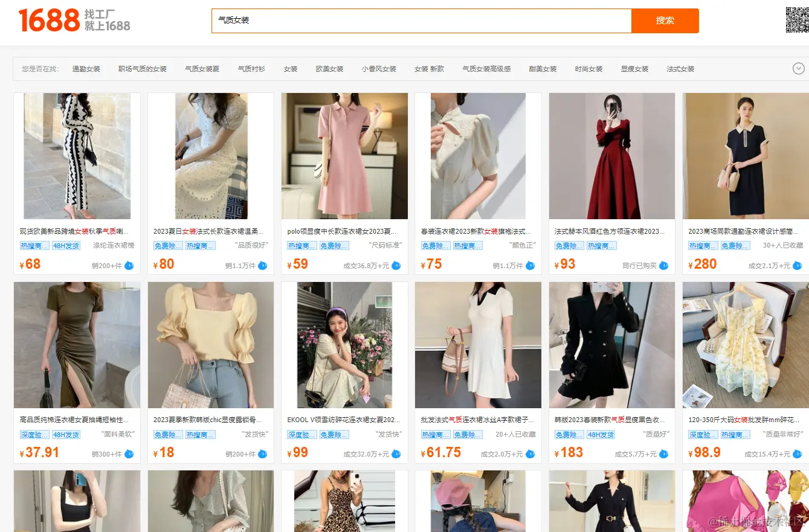This screenshot has width=809, height=532.
Task: Open the floral garden dress thumbnail priced ¥99
Action: (344, 345)
